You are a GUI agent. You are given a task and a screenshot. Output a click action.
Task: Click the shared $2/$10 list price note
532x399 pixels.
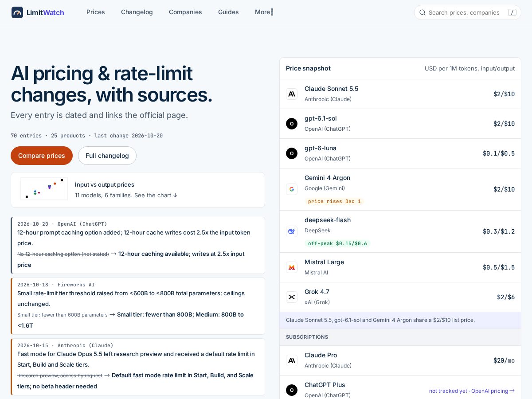pyautogui.click(x=400, y=320)
